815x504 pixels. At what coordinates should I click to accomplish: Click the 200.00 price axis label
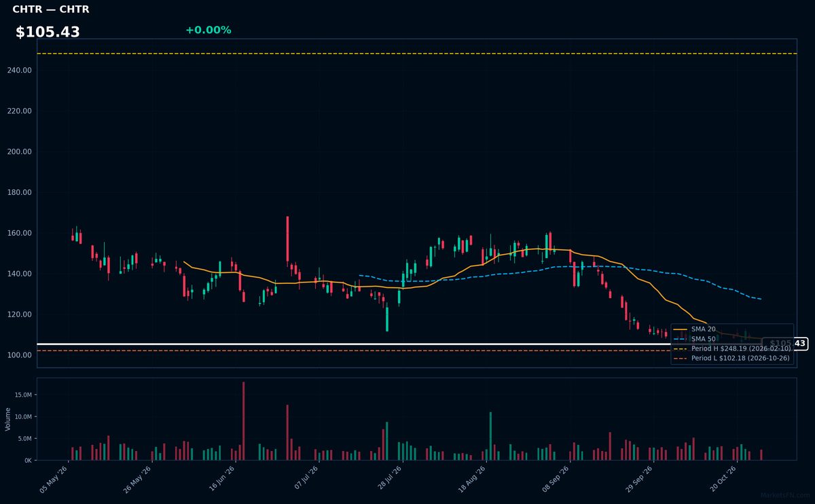20,151
